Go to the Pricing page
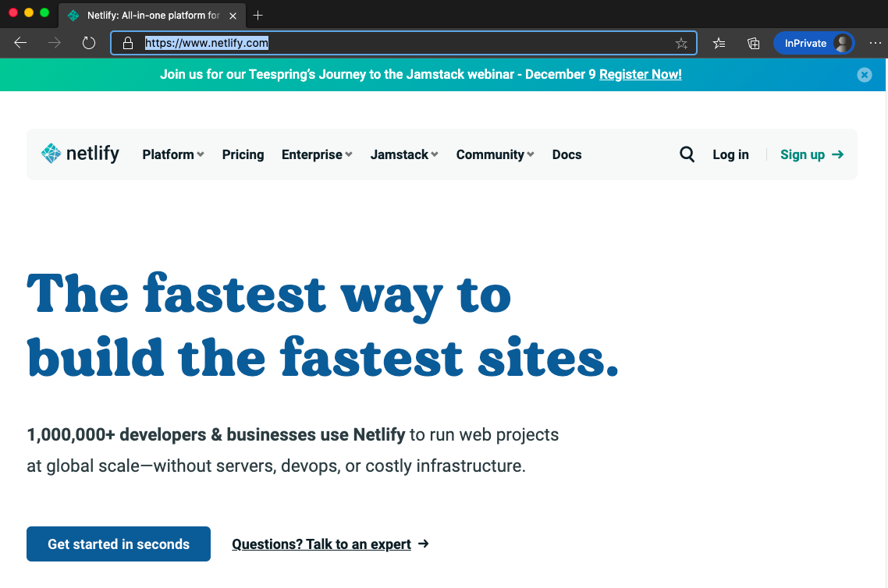This screenshot has height=588, width=888. tap(243, 154)
